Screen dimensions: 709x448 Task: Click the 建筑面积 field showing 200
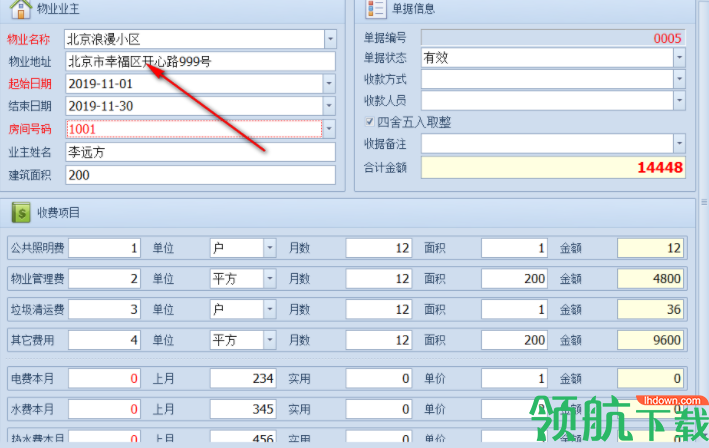[200, 175]
